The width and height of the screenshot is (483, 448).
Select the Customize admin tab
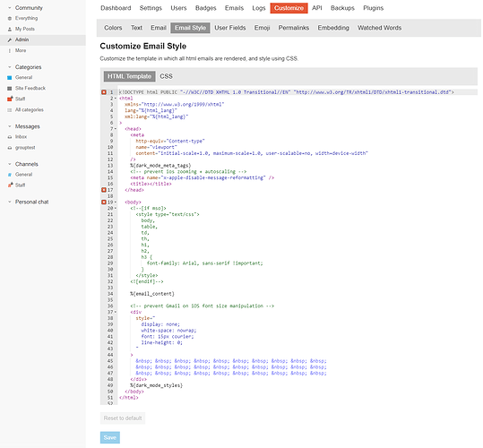pyautogui.click(x=289, y=8)
